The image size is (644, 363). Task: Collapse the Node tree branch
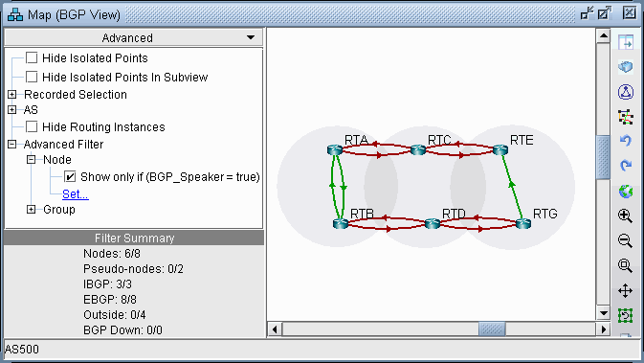[x=32, y=160]
